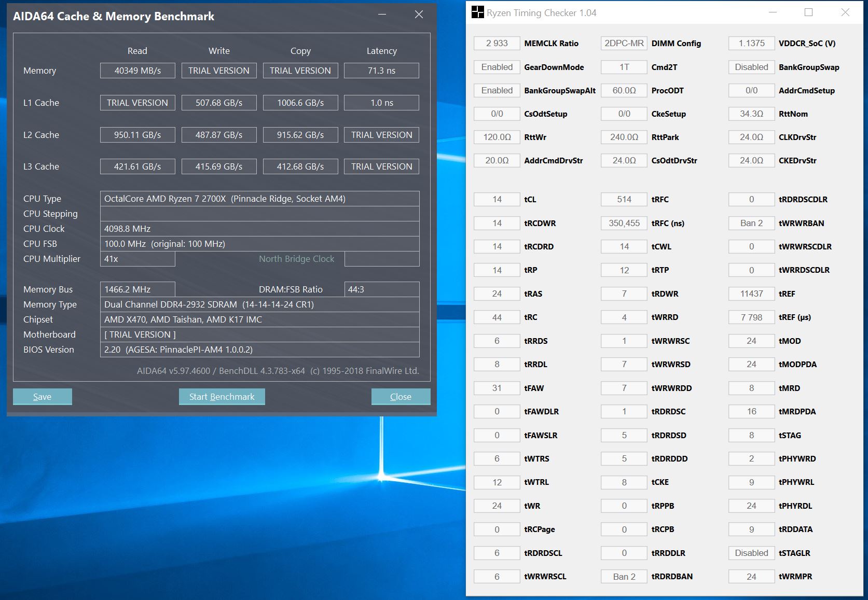
Task: Select the Memory Read value 40349 MB/s
Action: pos(137,71)
